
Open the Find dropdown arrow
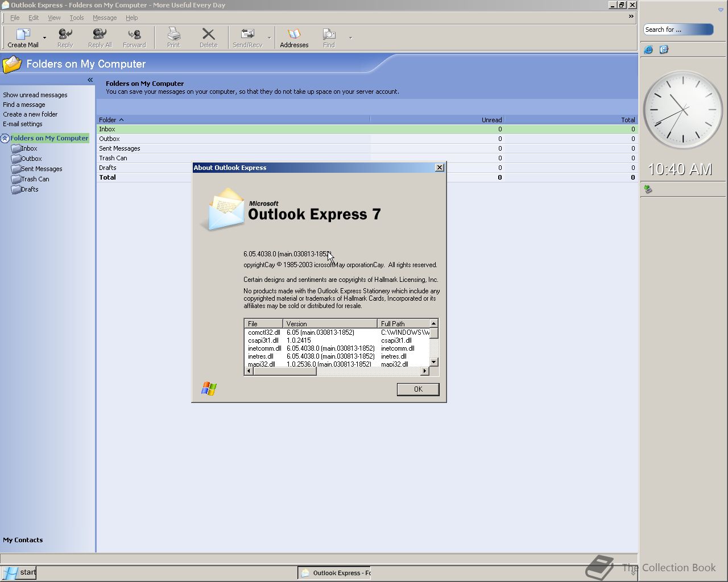click(350, 38)
